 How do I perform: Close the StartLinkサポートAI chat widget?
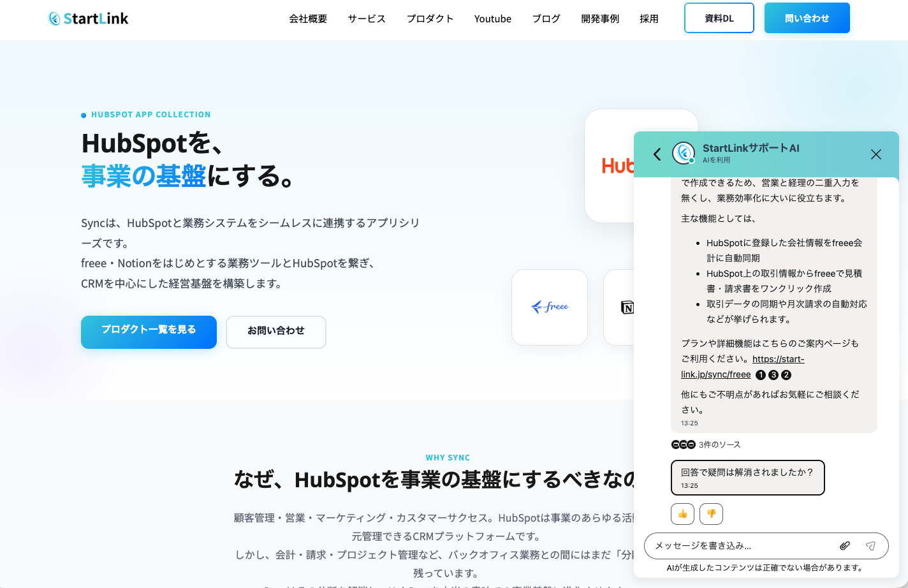coord(876,154)
